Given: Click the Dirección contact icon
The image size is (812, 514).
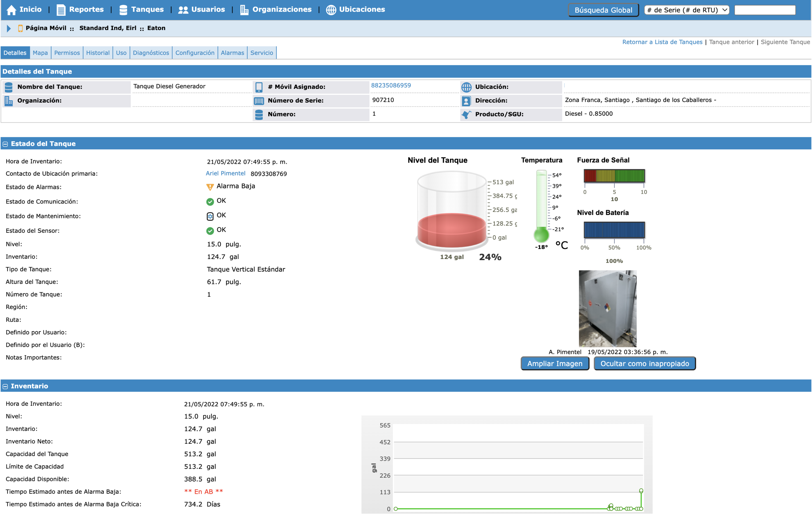Looking at the screenshot, I should click(x=466, y=101).
